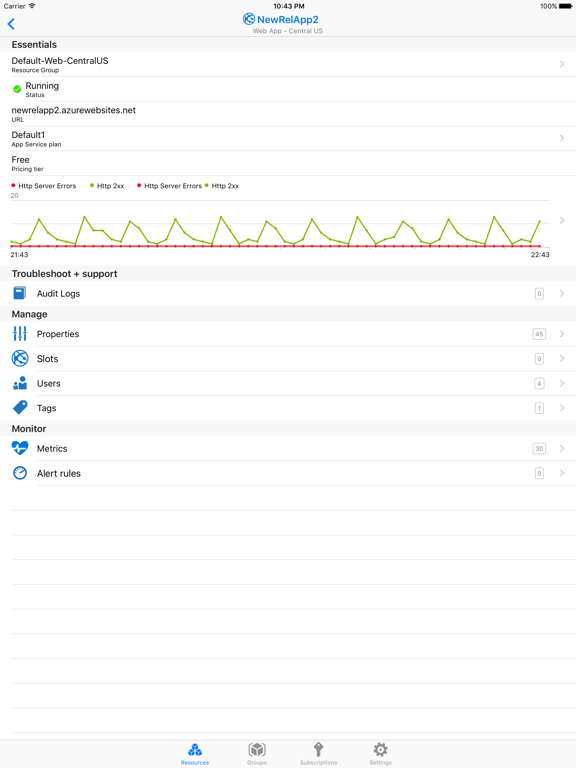The width and height of the screenshot is (576, 768).
Task: Tap the NewRelApp2 web app globe icon
Action: (249, 19)
